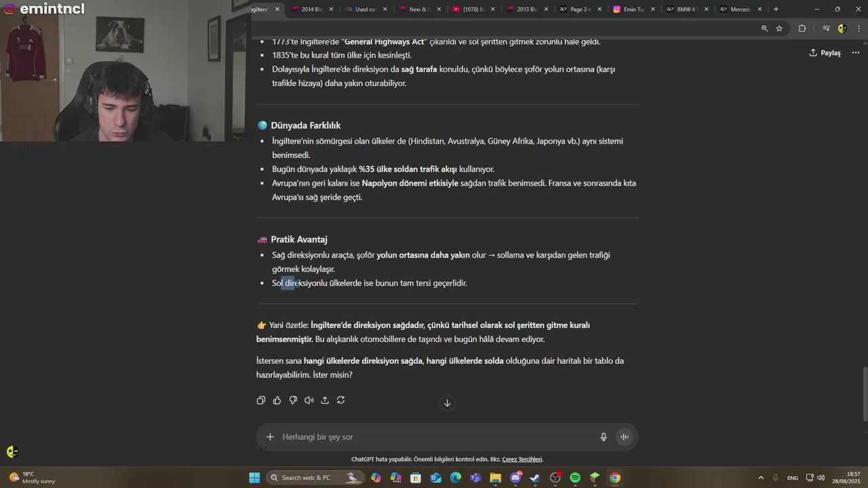Screen dimensions: 868x488
Task: Open the Copilot icon on the taskbar
Action: 376,478
